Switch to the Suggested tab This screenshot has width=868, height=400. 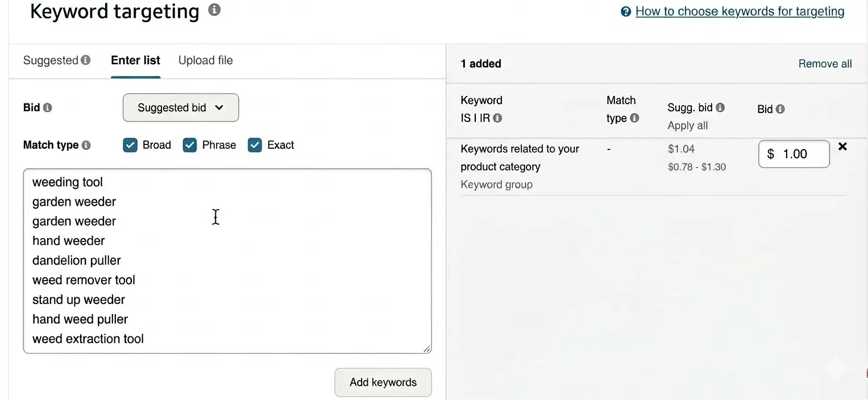pyautogui.click(x=51, y=60)
